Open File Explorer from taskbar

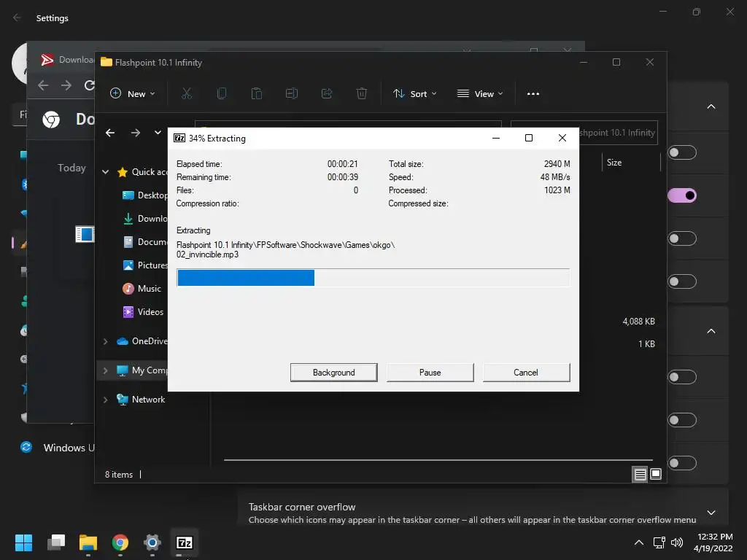coord(88,542)
